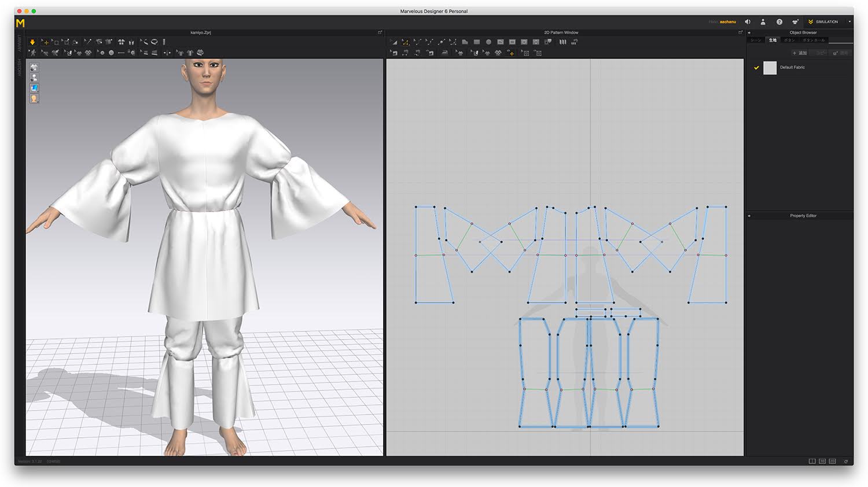Click the Marvelous Designer M logo
The width and height of the screenshot is (868, 487).
pos(20,23)
